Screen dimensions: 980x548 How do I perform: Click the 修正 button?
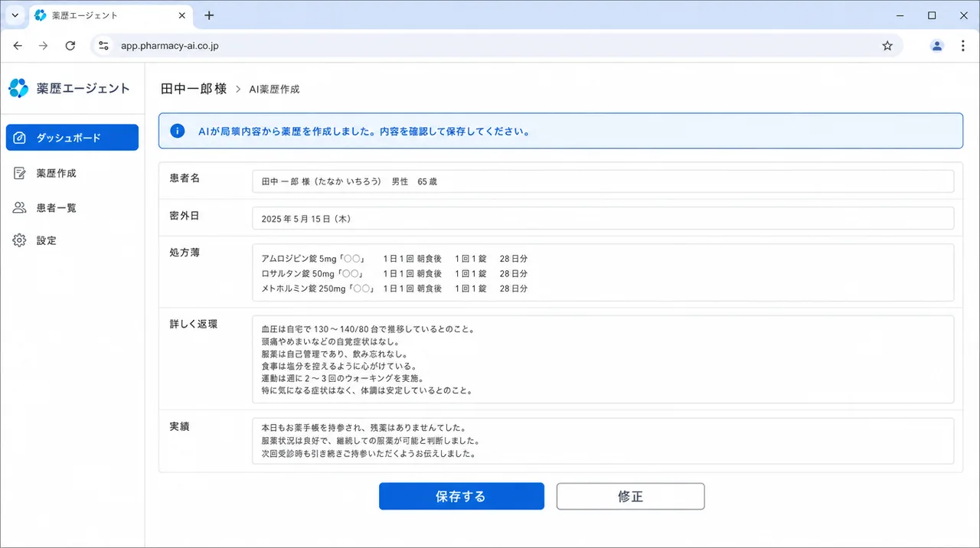[630, 496]
